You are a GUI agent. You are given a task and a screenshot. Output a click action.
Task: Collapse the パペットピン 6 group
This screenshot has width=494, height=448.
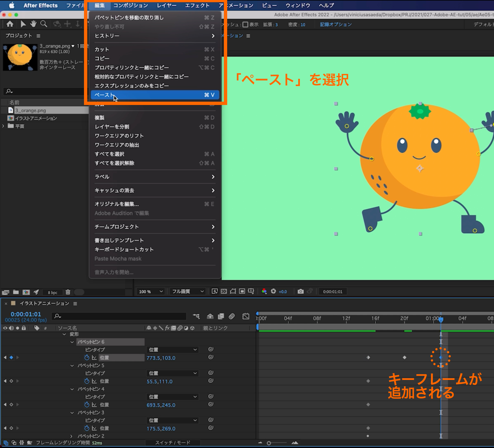[x=72, y=342]
